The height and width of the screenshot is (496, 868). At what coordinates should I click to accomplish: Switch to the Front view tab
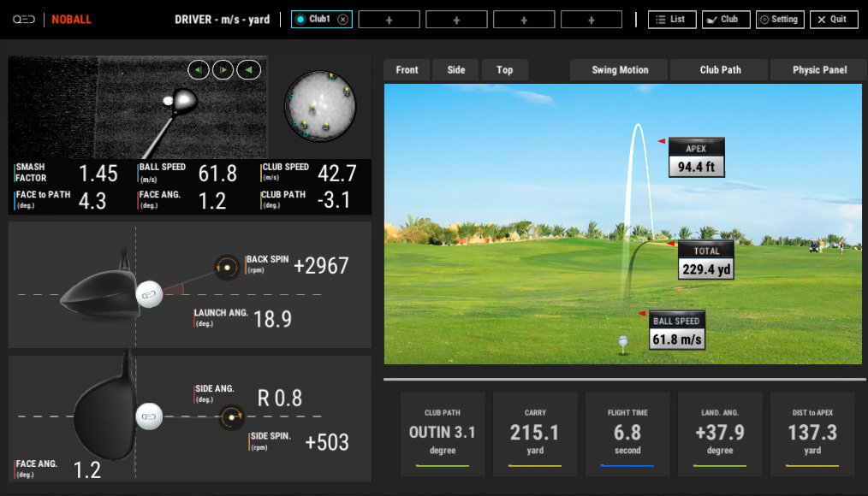[407, 70]
